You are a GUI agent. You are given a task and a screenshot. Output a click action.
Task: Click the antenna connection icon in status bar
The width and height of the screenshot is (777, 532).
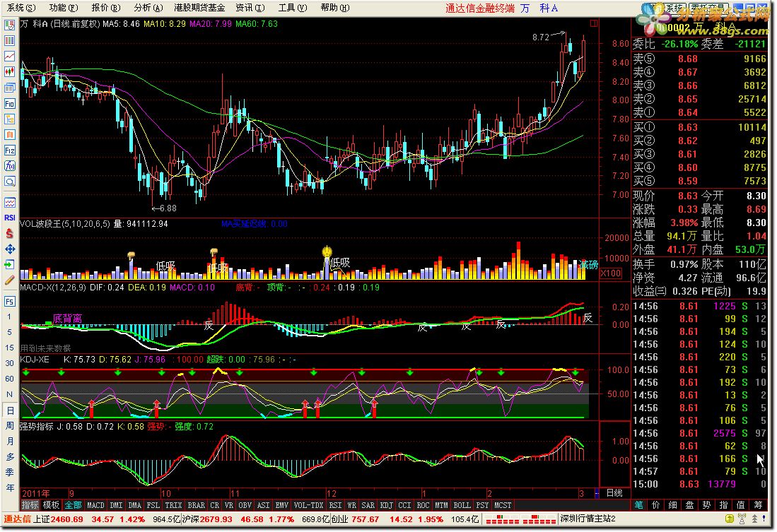click(742, 519)
